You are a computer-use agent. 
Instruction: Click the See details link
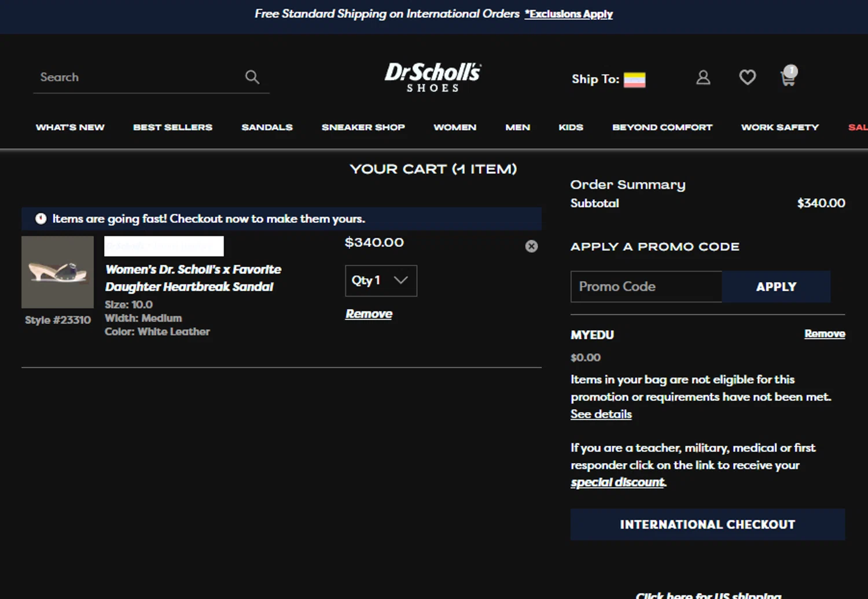tap(601, 414)
